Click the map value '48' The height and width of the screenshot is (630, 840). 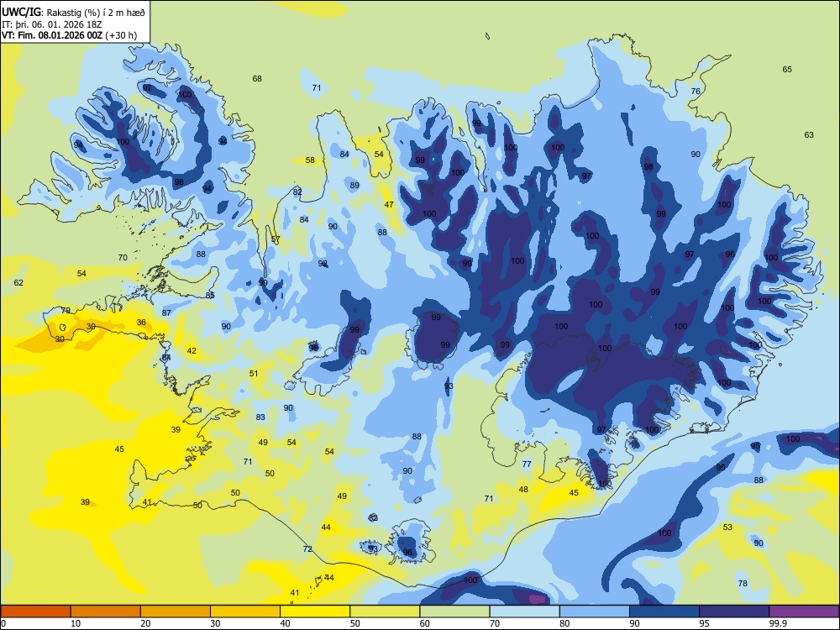(x=523, y=489)
